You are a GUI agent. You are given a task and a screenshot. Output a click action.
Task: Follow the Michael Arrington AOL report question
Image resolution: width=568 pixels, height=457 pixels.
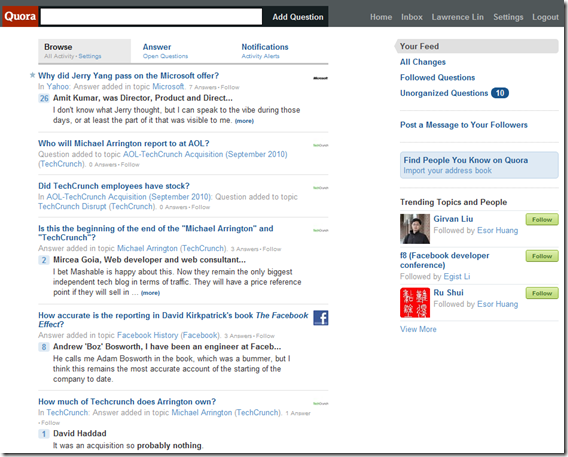(x=130, y=165)
